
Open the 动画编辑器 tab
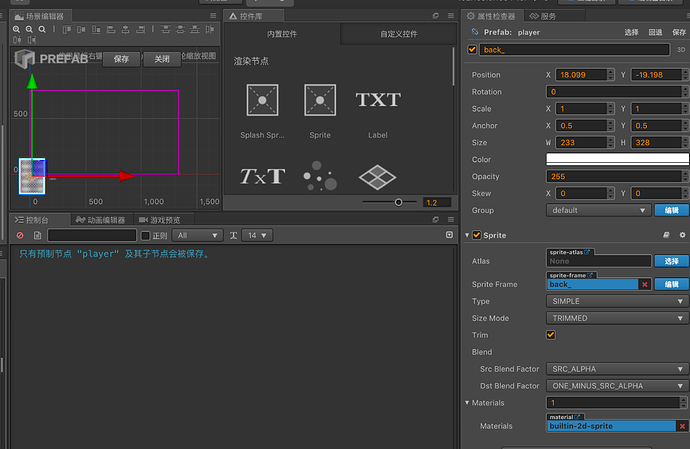(100, 220)
